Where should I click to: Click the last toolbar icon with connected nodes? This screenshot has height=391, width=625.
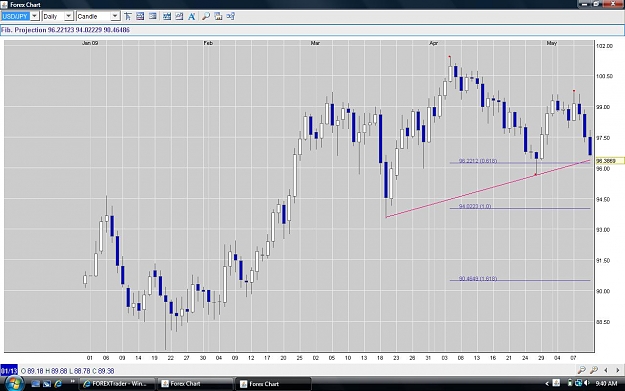click(x=230, y=16)
